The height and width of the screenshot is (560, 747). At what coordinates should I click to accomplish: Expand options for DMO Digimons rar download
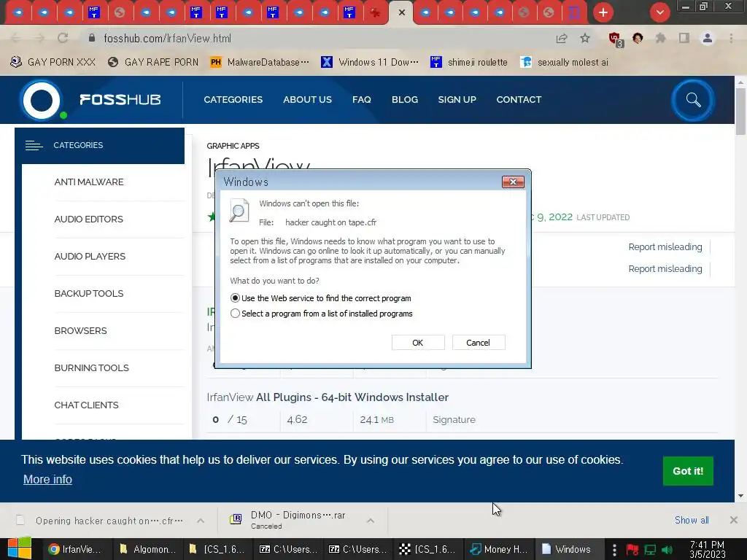[370, 521]
